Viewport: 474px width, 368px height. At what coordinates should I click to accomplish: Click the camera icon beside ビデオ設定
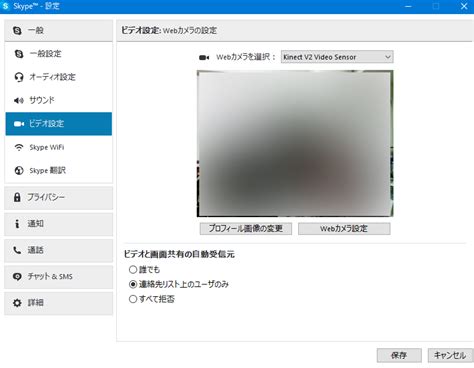[x=19, y=124]
